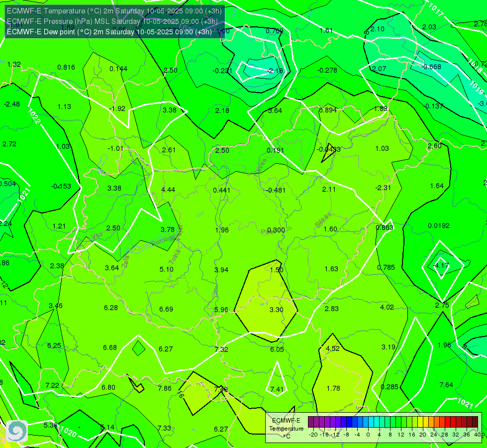
Task: Click the Zala county name
Action: 125,262
